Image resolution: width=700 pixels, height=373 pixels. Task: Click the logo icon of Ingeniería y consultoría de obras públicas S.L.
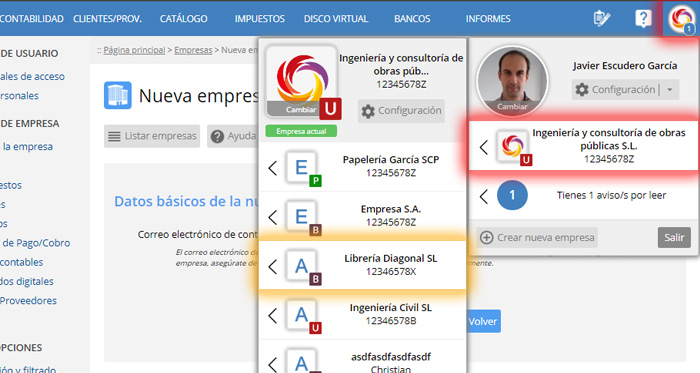click(512, 147)
